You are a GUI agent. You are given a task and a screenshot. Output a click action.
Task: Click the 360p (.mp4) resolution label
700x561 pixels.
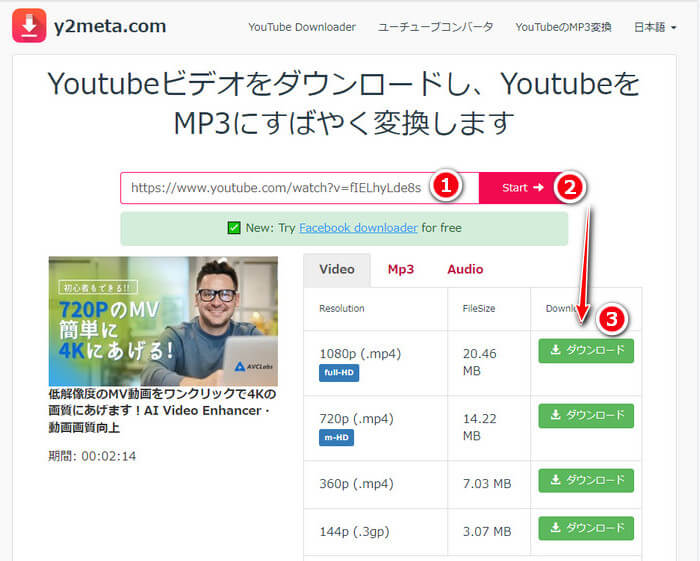[x=356, y=484]
